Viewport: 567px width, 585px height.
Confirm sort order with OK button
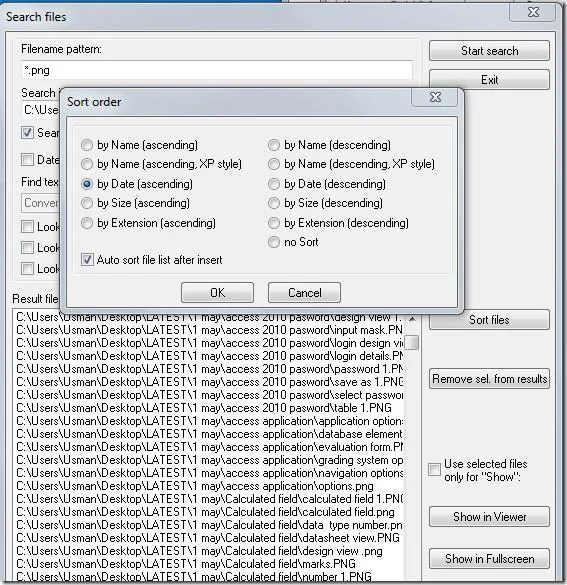pos(217,292)
